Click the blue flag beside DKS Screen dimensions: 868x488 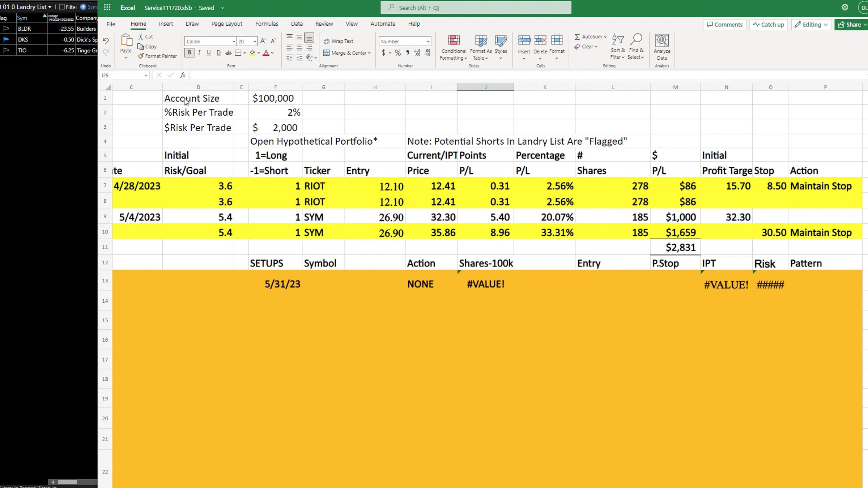pyautogui.click(x=6, y=39)
